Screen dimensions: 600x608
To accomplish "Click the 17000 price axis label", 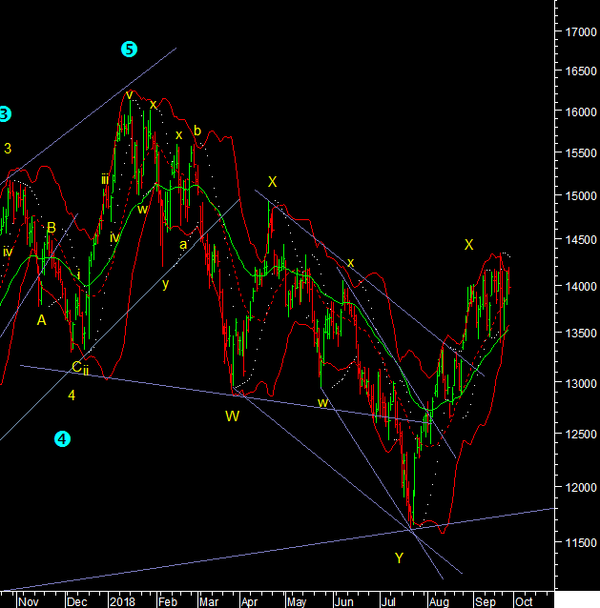I will point(576,32).
